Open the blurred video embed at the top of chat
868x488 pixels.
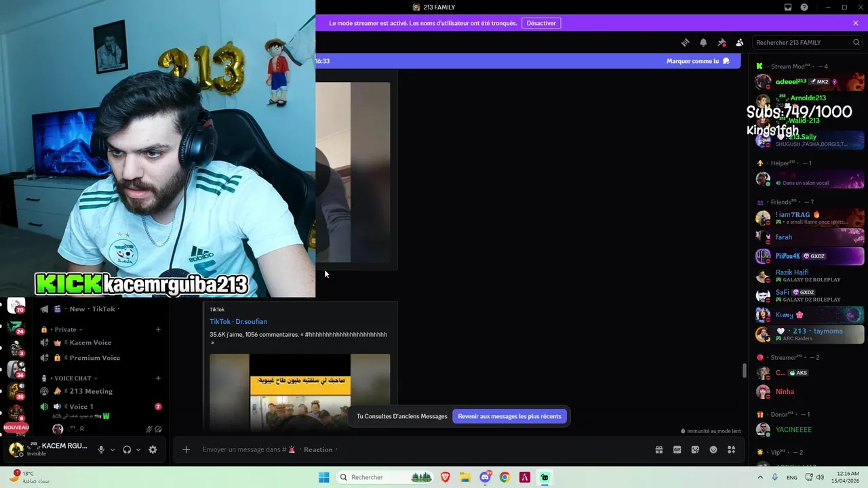(x=353, y=172)
